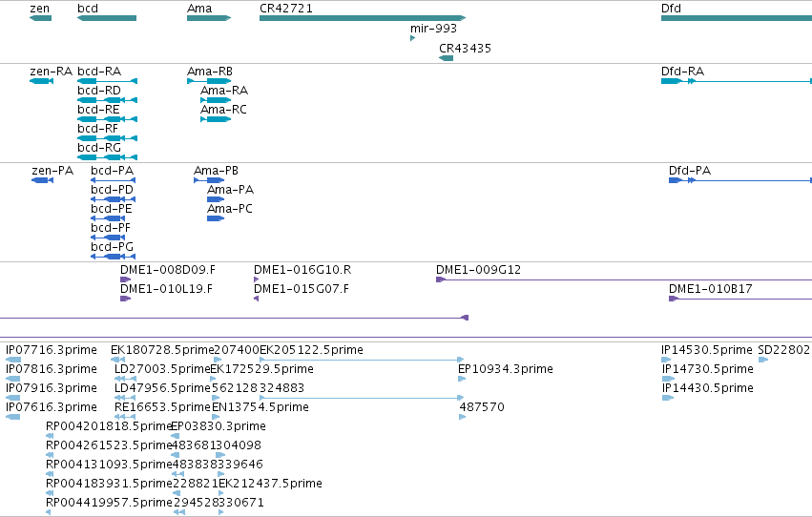Click EST IP14730.5prime label
Viewport: 812px width, 517px height.
point(708,369)
